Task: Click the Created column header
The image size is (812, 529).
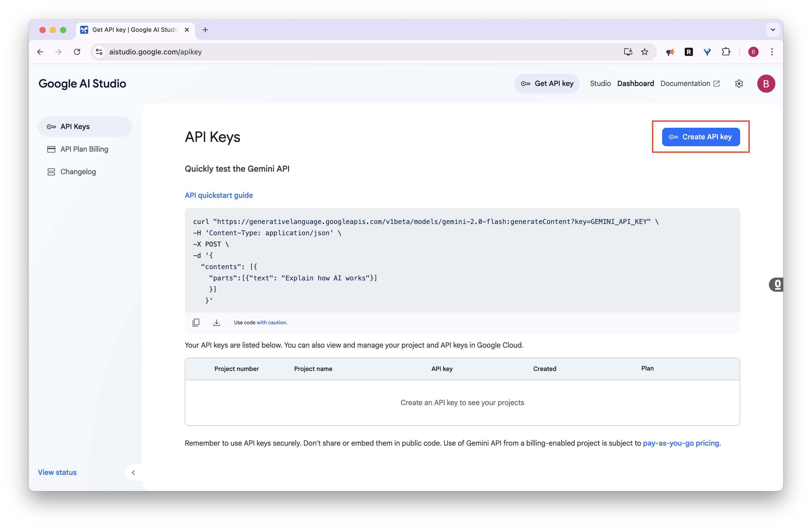Action: [x=545, y=369]
